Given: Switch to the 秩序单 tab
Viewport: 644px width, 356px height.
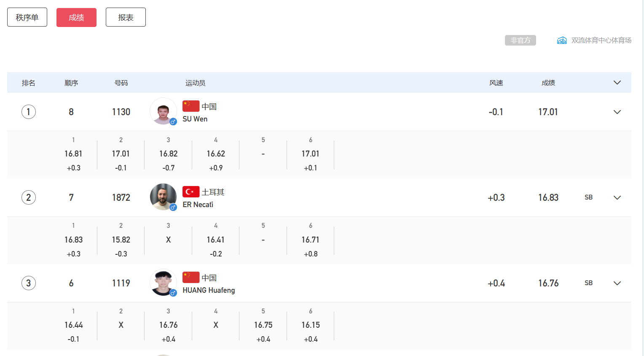Looking at the screenshot, I should (x=27, y=17).
